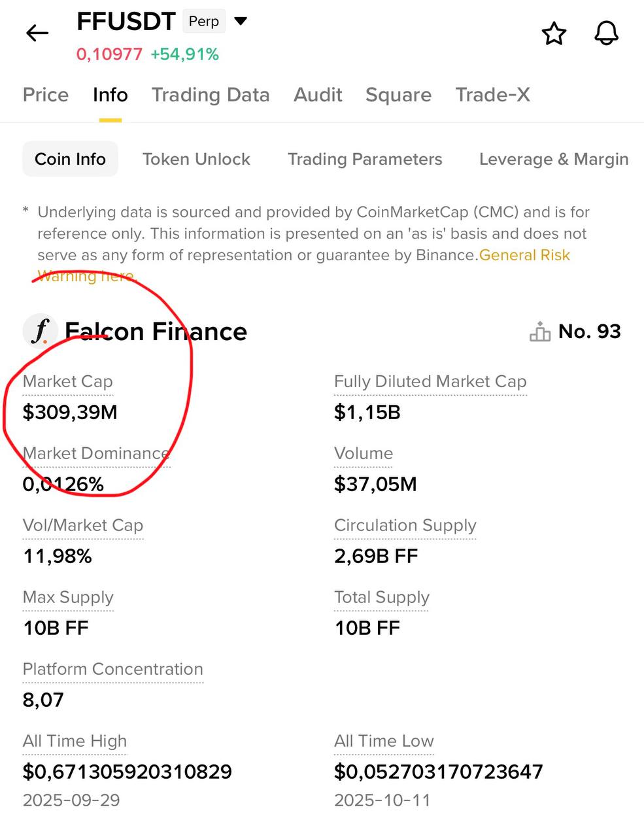Tap the back arrow icon
This screenshot has width=644, height=837.
pos(37,33)
